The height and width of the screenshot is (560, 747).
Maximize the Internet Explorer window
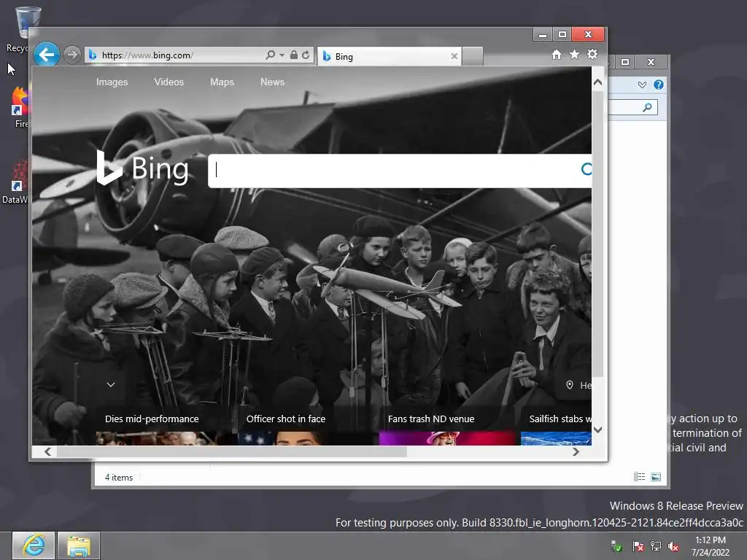(562, 34)
